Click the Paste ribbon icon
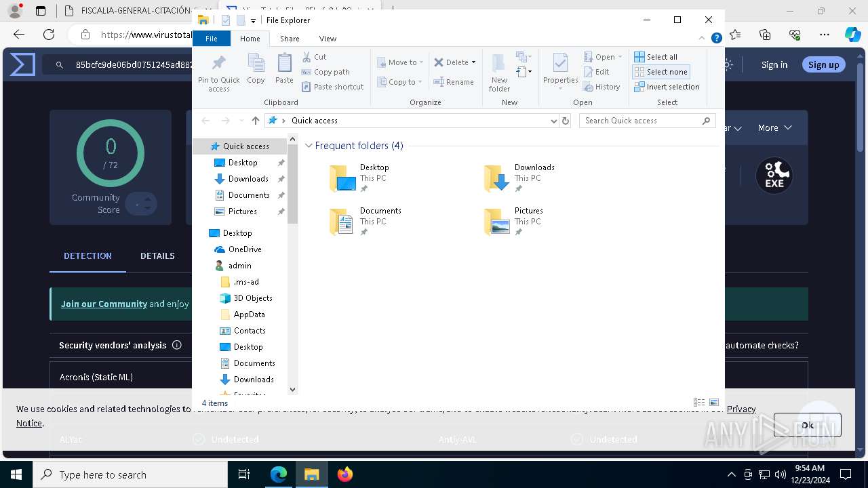Viewport: 868px width, 488px height. 284,68
